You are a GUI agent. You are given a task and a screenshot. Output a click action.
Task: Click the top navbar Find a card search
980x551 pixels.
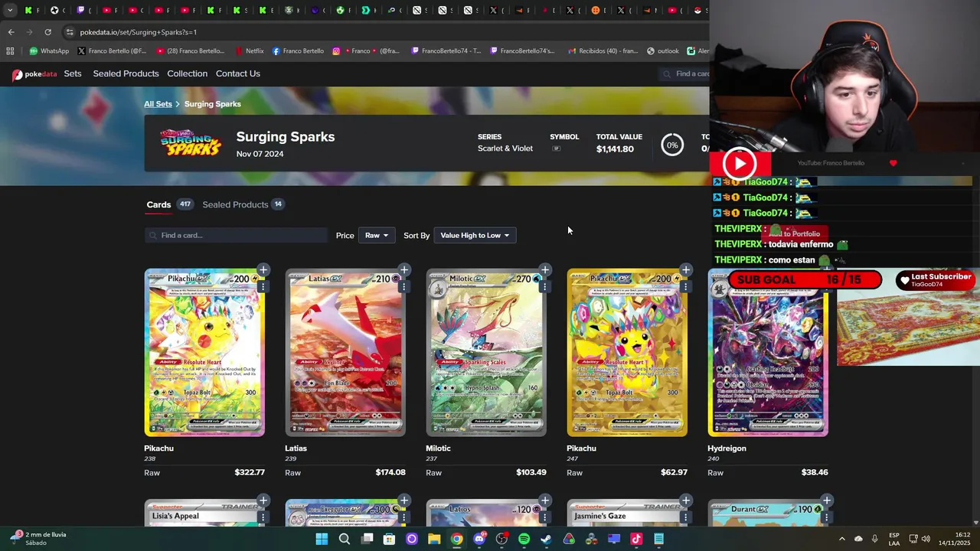tap(685, 73)
